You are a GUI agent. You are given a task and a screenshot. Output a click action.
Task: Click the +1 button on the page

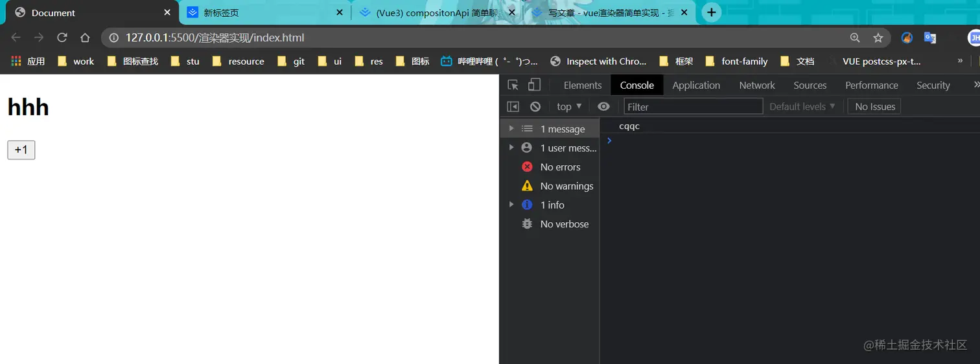pos(21,150)
